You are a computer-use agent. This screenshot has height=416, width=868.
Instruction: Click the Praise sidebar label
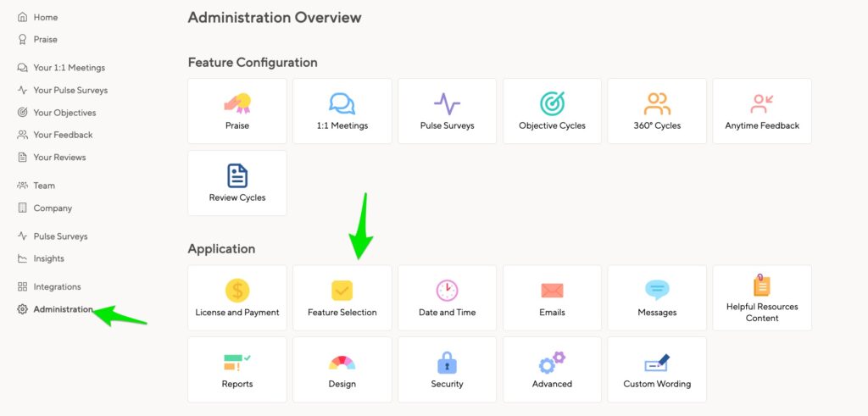pyautogui.click(x=46, y=39)
